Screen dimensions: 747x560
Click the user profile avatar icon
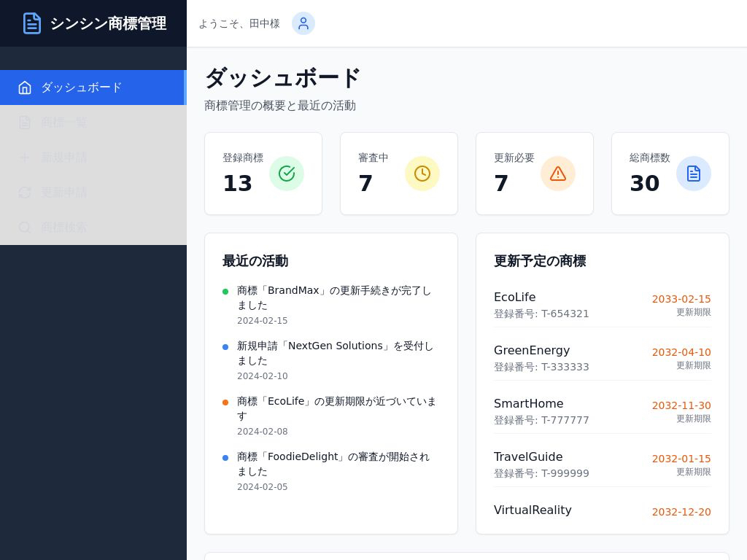click(x=303, y=23)
